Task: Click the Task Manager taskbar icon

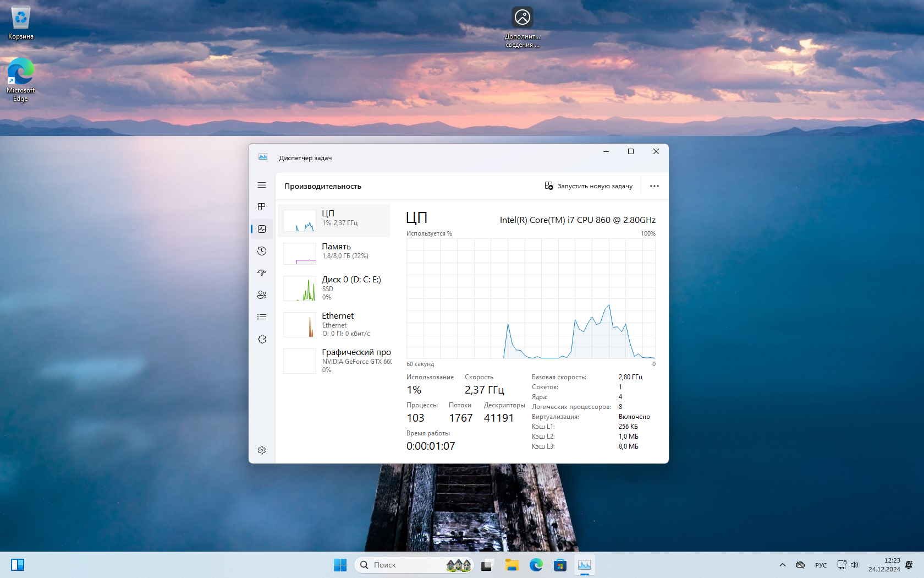Action: pyautogui.click(x=585, y=565)
